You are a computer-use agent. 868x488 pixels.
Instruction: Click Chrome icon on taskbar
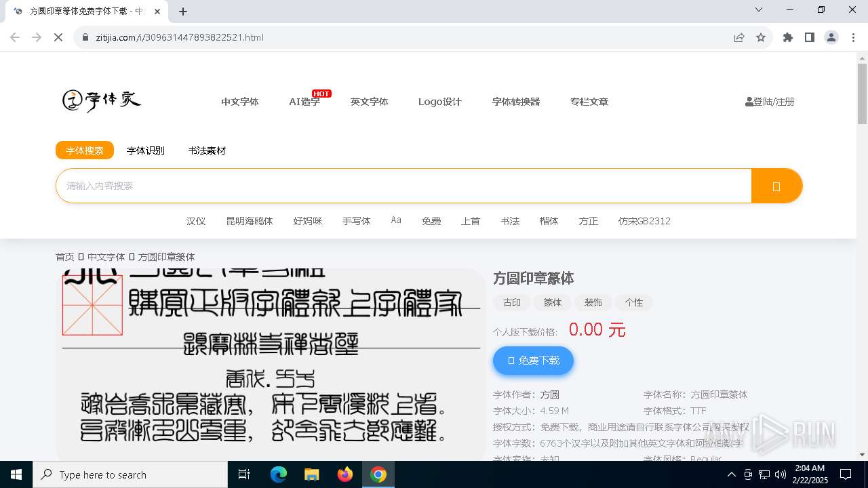(378, 474)
